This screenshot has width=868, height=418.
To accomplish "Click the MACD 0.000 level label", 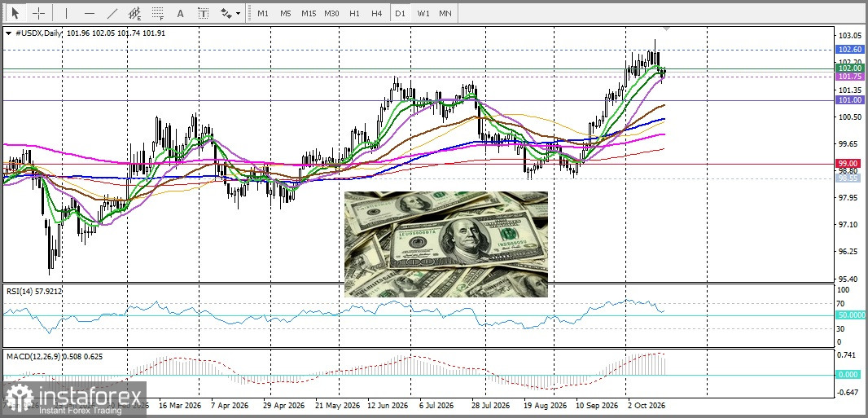I will coord(848,375).
